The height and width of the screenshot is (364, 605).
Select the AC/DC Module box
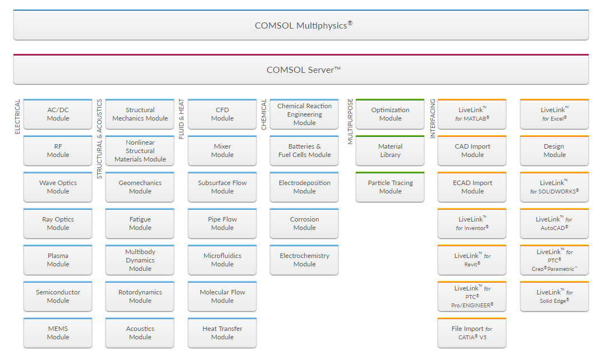58,114
